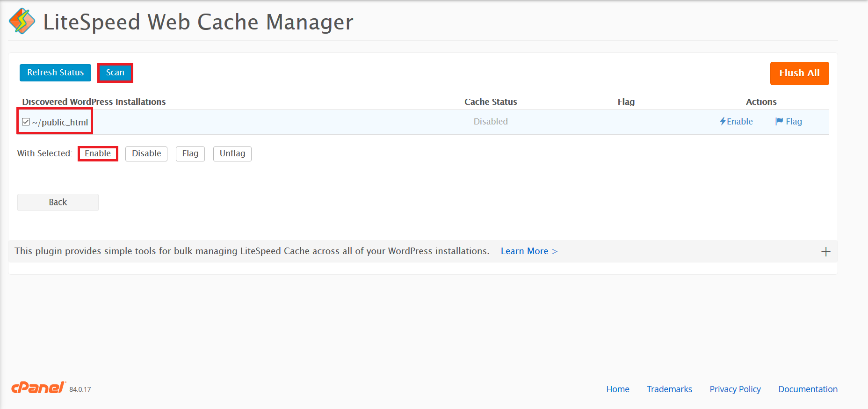The height and width of the screenshot is (409, 868).
Task: Open the Learn More link
Action: [529, 251]
